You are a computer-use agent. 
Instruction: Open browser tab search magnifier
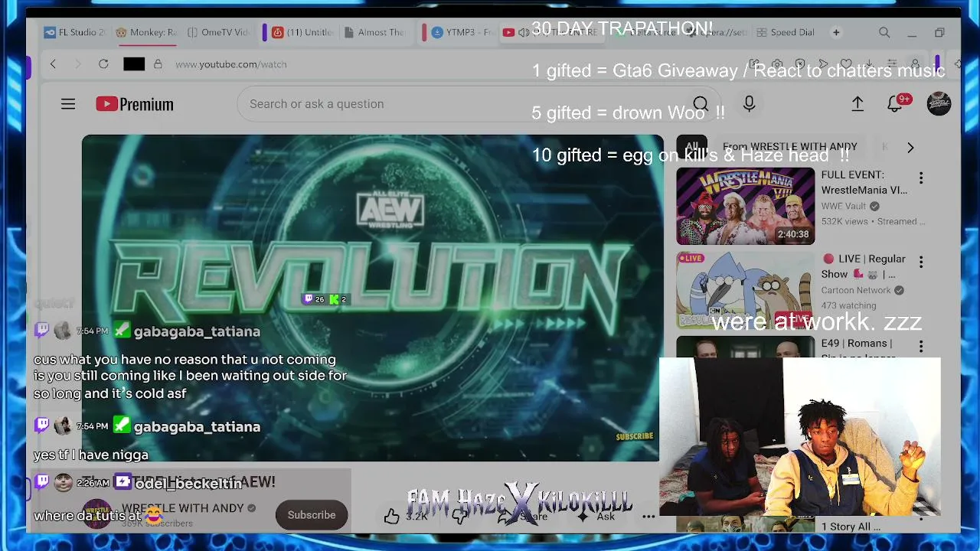[x=884, y=32]
